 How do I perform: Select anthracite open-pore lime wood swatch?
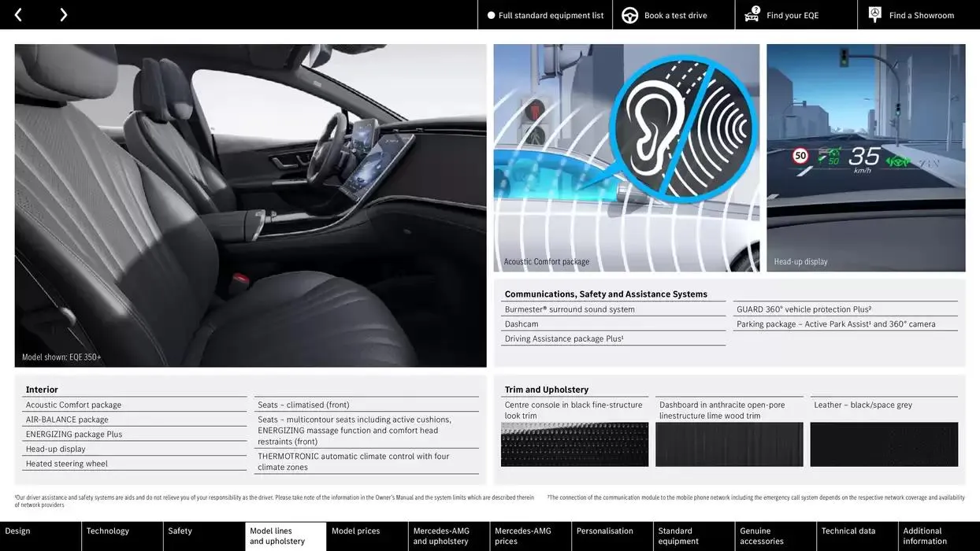[729, 445]
